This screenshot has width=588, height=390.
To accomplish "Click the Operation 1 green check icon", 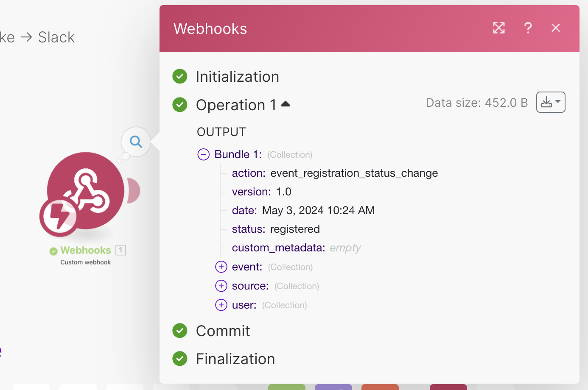I will [x=180, y=104].
